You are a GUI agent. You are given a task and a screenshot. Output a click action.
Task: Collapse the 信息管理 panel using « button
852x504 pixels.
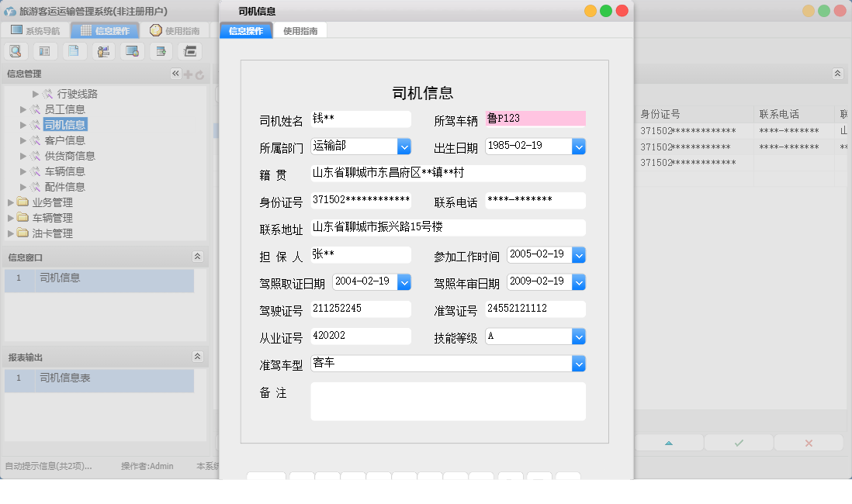[x=176, y=74]
